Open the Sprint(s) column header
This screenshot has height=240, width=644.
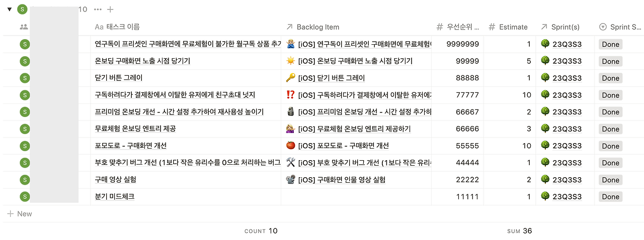[x=560, y=27]
